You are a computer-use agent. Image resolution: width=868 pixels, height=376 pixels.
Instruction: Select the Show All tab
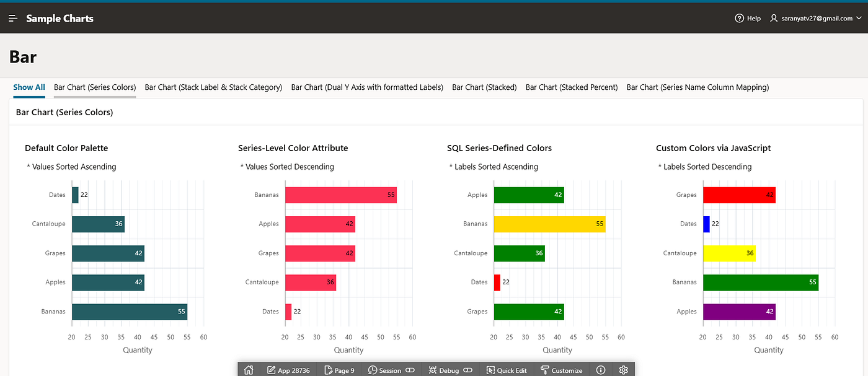click(29, 87)
